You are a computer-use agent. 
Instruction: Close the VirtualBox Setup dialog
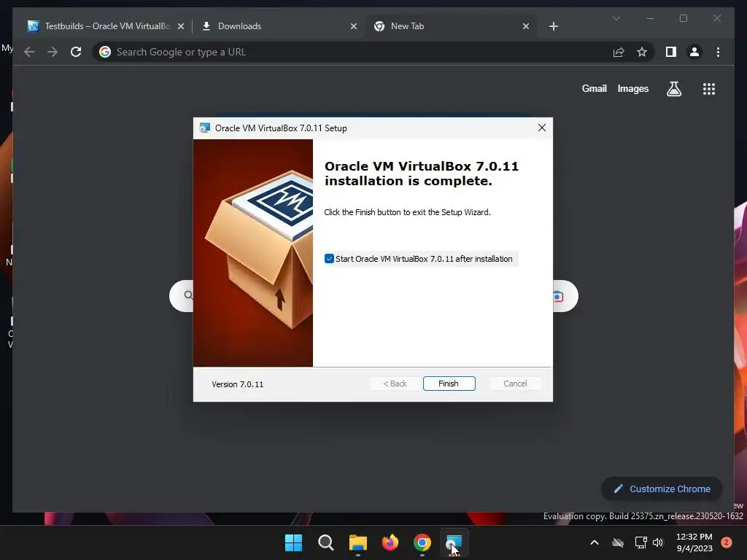tap(542, 128)
